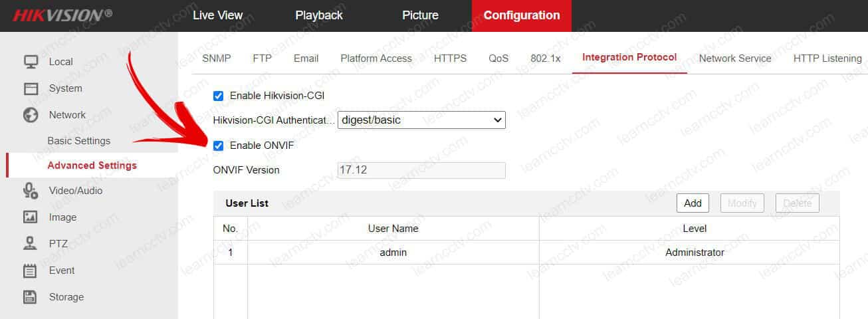Image resolution: width=868 pixels, height=319 pixels.
Task: Click the ONVIF Version text field
Action: tap(421, 170)
